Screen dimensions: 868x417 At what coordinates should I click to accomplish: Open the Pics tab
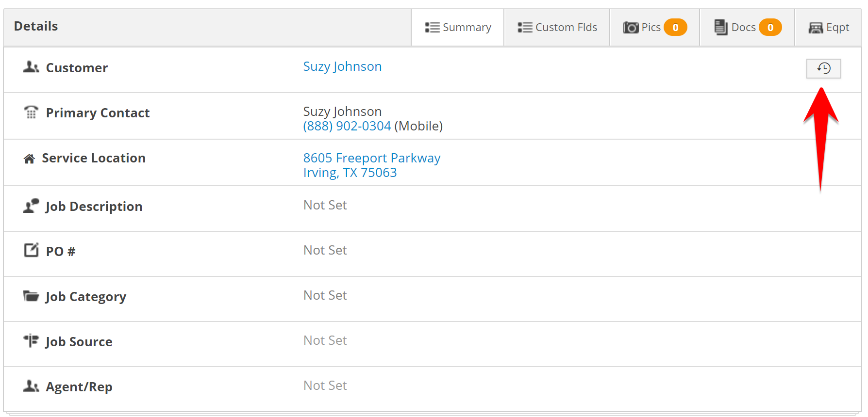(654, 28)
